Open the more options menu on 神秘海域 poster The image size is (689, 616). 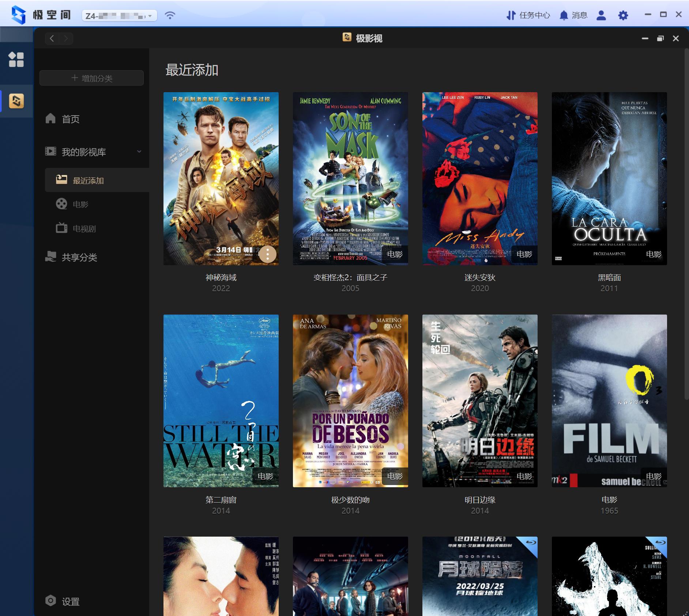point(267,254)
